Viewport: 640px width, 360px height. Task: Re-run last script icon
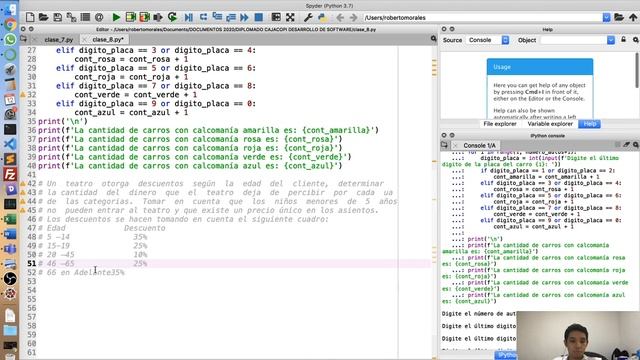[x=172, y=17]
